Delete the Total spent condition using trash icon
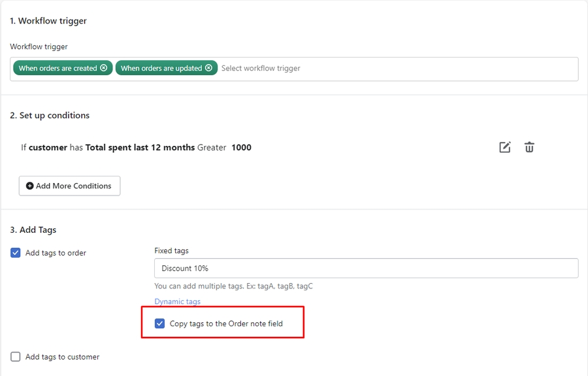 (x=529, y=147)
